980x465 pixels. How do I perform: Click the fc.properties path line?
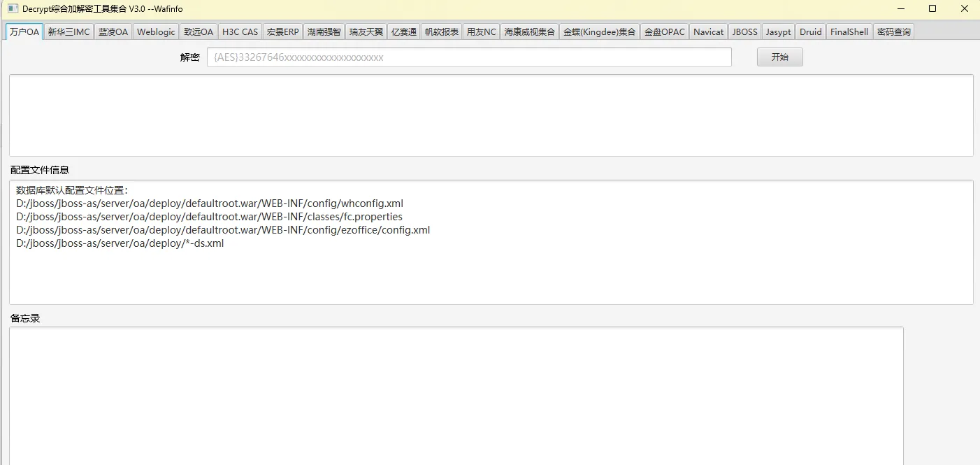coord(209,217)
